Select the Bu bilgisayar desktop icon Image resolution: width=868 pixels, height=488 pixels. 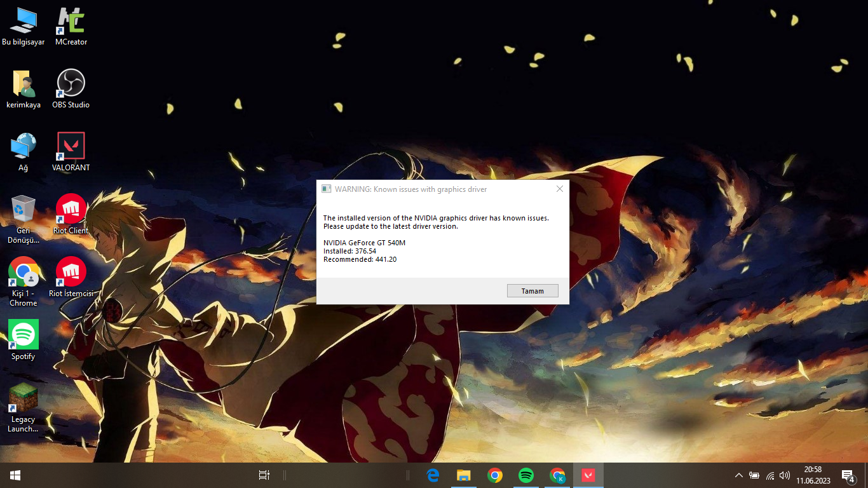click(24, 27)
